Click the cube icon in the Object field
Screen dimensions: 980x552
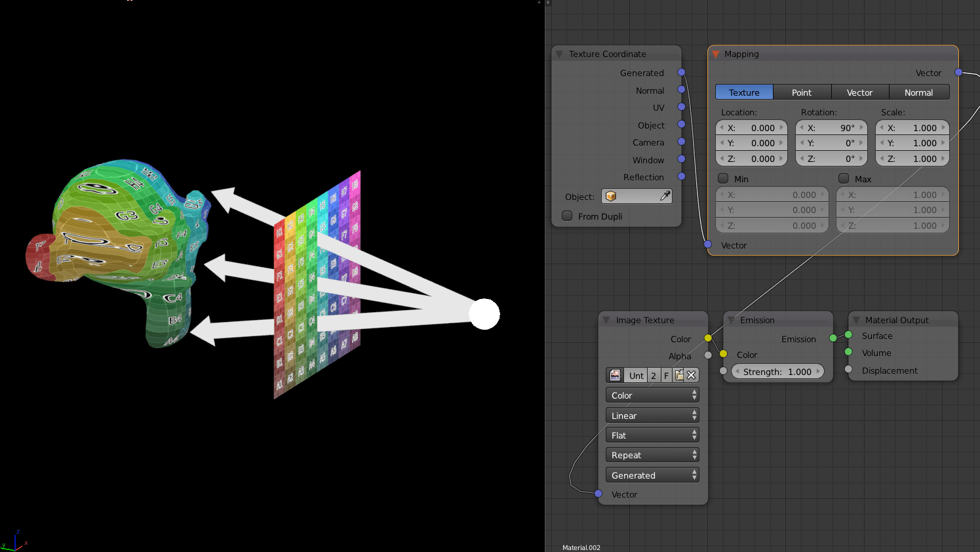click(x=610, y=195)
